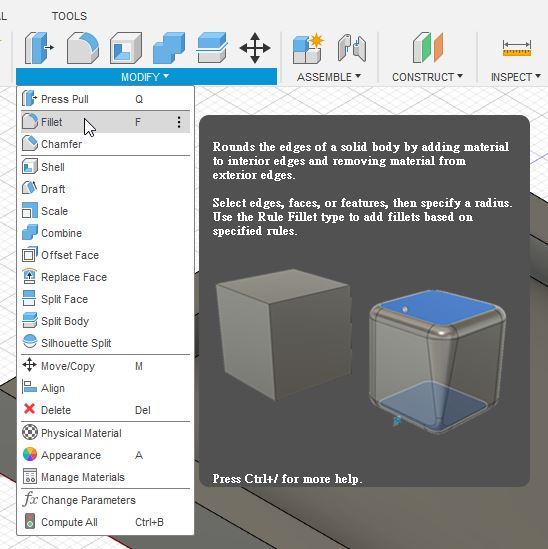Open the CONSTRUCT dropdown

point(427,77)
